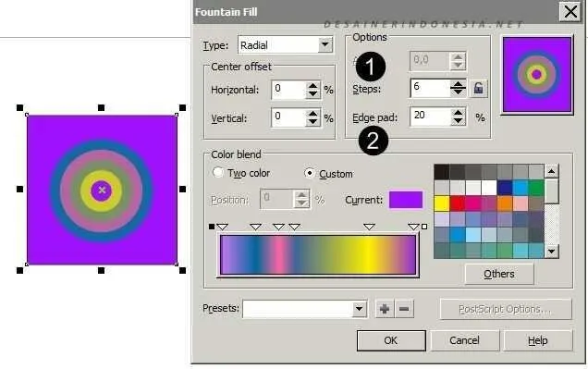Increase the Vertical offset with up arrow
Image resolution: width=588 pixels, height=369 pixels.
(x=312, y=114)
